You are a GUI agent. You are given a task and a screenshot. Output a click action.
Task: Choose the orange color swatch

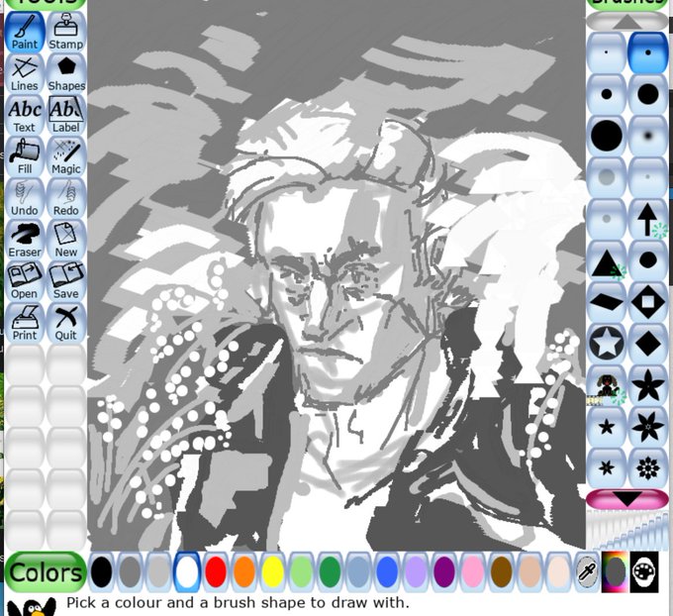(x=244, y=571)
